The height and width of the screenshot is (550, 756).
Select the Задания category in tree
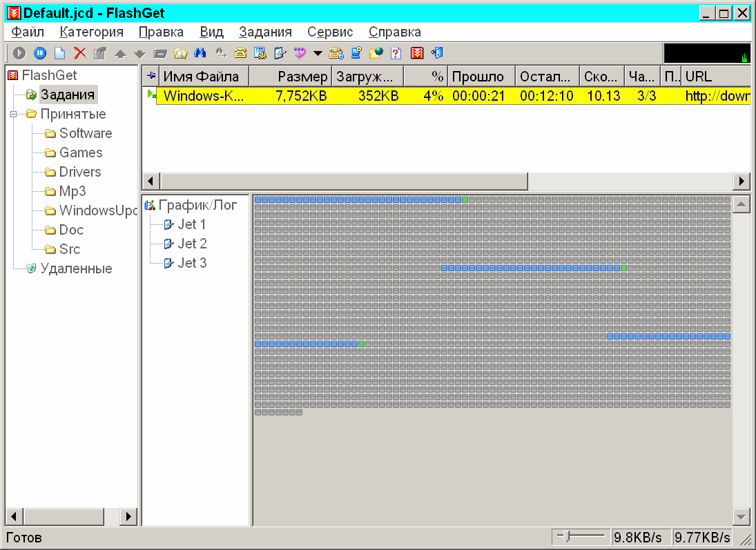click(68, 95)
